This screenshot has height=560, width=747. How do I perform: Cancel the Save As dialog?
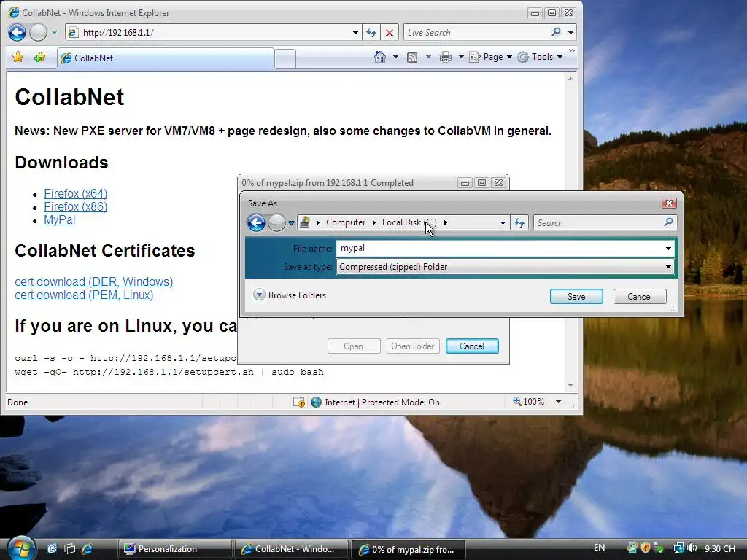(x=639, y=296)
